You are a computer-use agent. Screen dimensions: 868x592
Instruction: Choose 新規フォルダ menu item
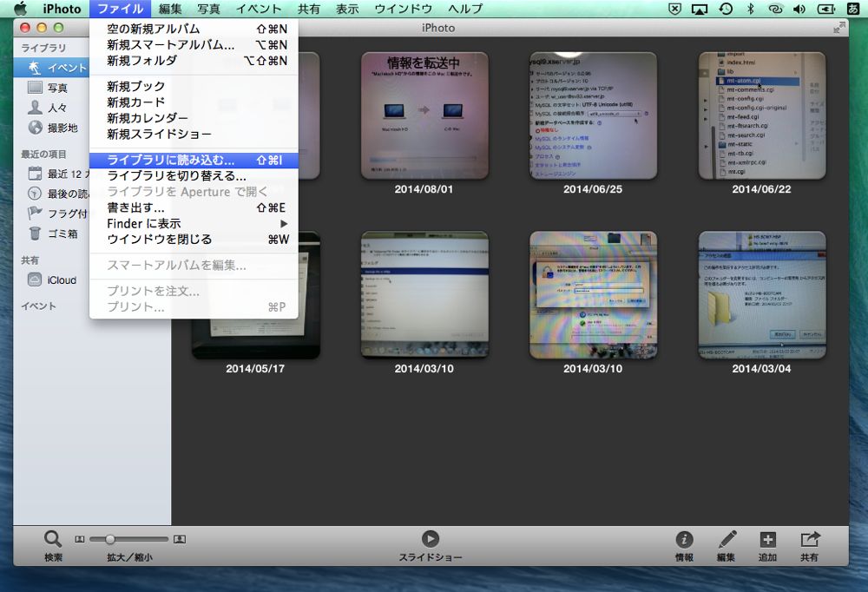pyautogui.click(x=194, y=61)
